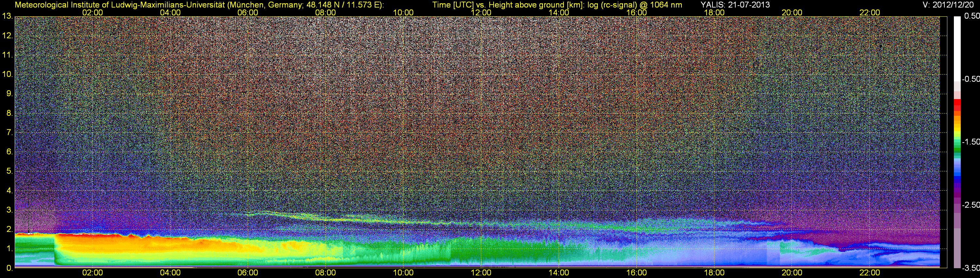Viewport: 980px width, 278px height.
Task: Choose '22:00' on the top time axis
Action: tap(870, 12)
